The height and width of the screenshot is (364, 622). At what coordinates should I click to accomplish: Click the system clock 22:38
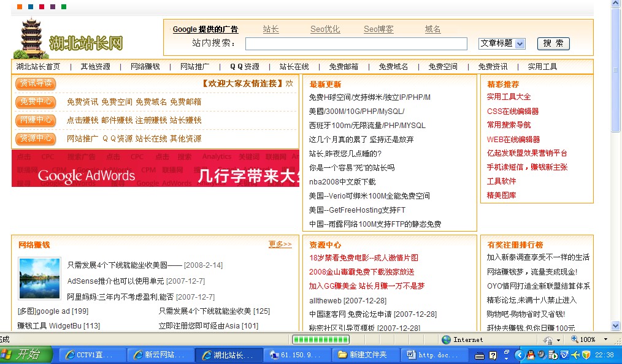(x=604, y=355)
